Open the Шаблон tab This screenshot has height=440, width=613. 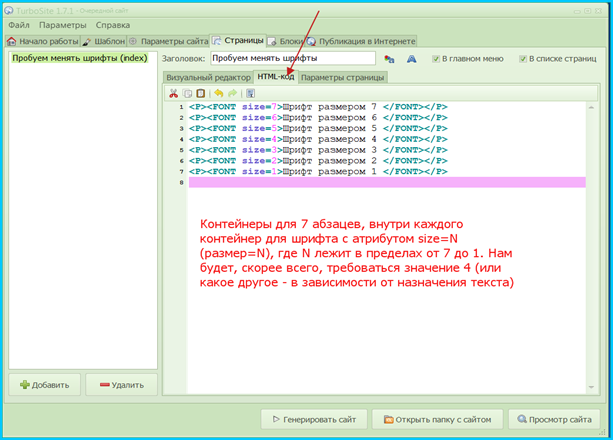(x=104, y=41)
